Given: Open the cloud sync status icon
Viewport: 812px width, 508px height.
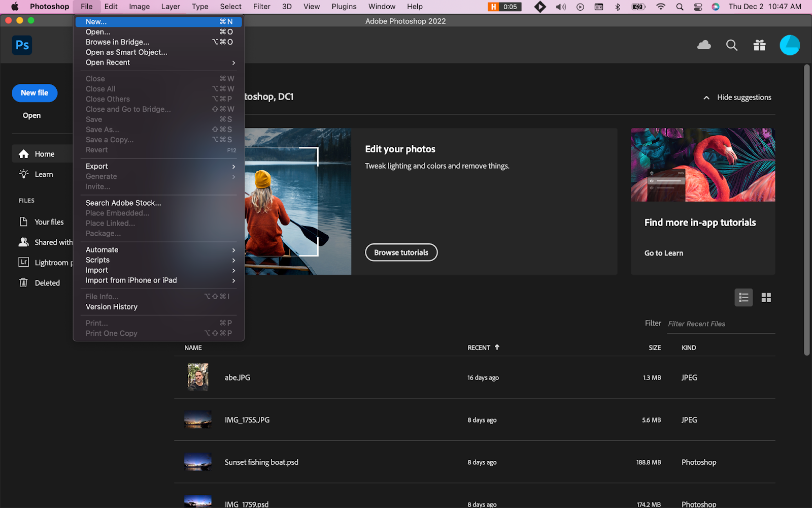Looking at the screenshot, I should [x=704, y=45].
